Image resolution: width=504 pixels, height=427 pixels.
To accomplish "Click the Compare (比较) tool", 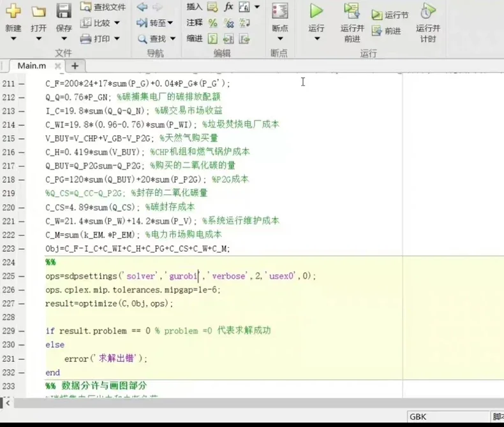I will coord(96,23).
